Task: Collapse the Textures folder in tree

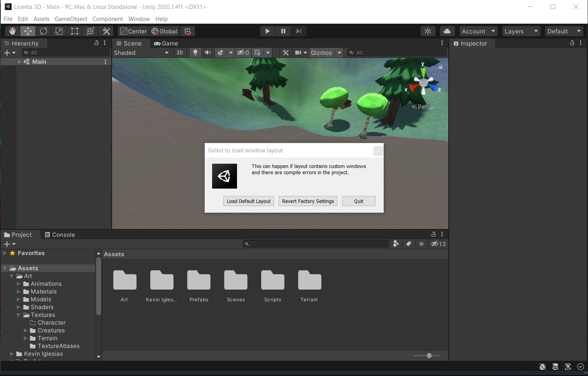Action: (18, 315)
